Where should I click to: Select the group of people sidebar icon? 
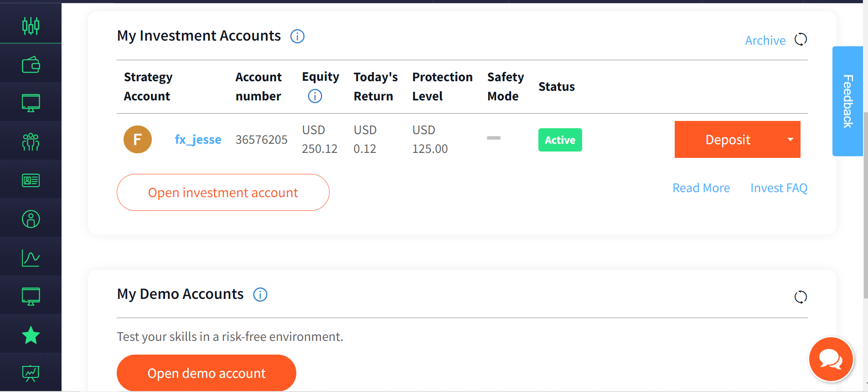coord(31,142)
